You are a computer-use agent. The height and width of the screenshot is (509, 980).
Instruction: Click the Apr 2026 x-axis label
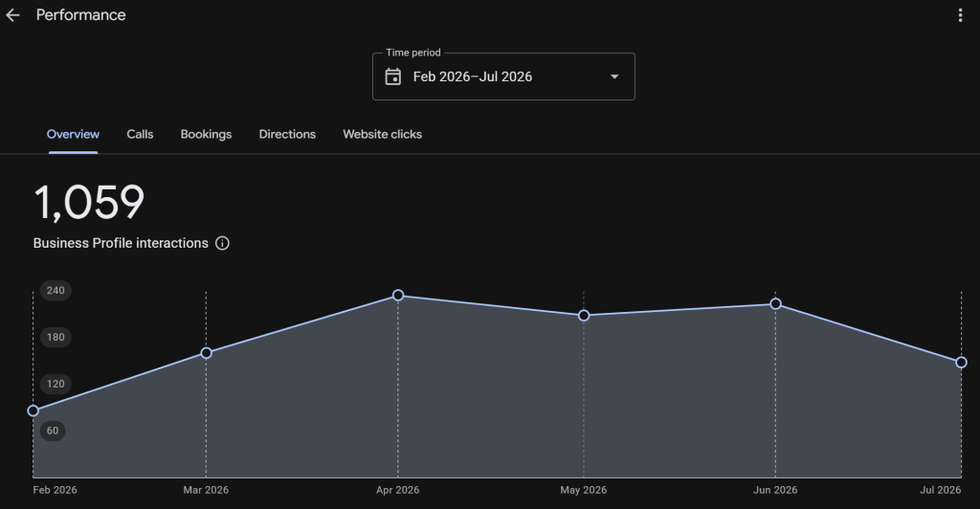pyautogui.click(x=397, y=490)
